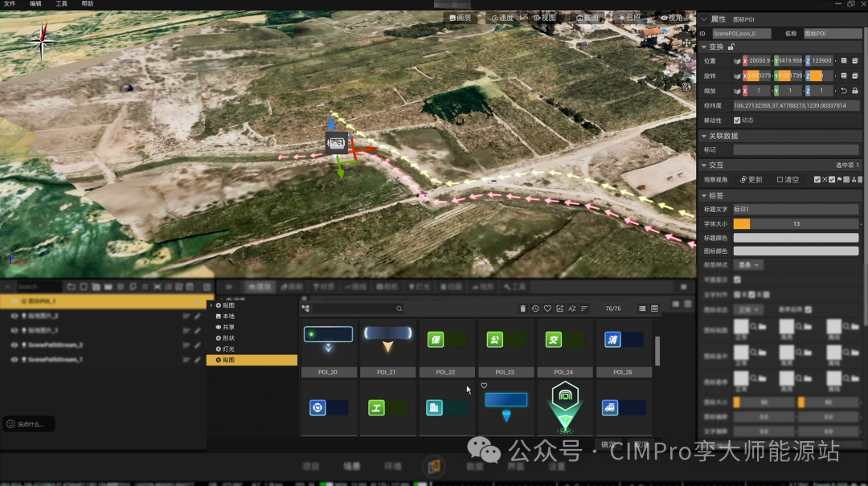Click the 标题颜色 title color swatch
The height and width of the screenshot is (486, 868).
pyautogui.click(x=796, y=238)
